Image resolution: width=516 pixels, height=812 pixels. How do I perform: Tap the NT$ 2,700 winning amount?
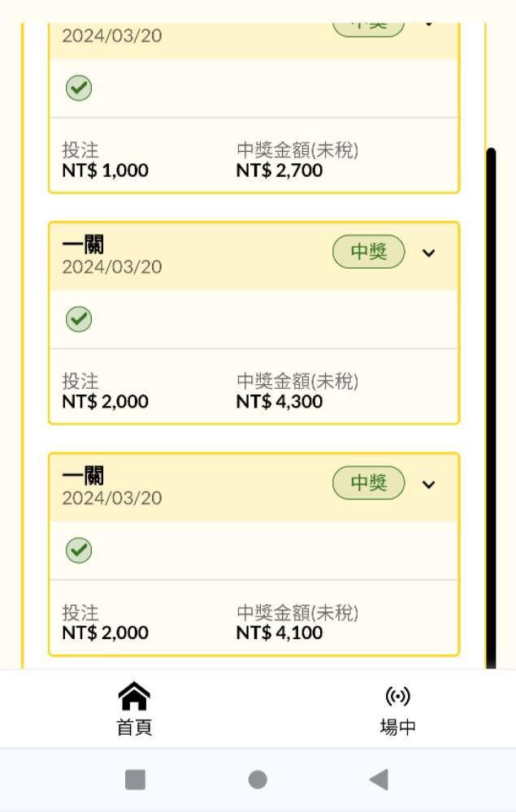coord(280,171)
